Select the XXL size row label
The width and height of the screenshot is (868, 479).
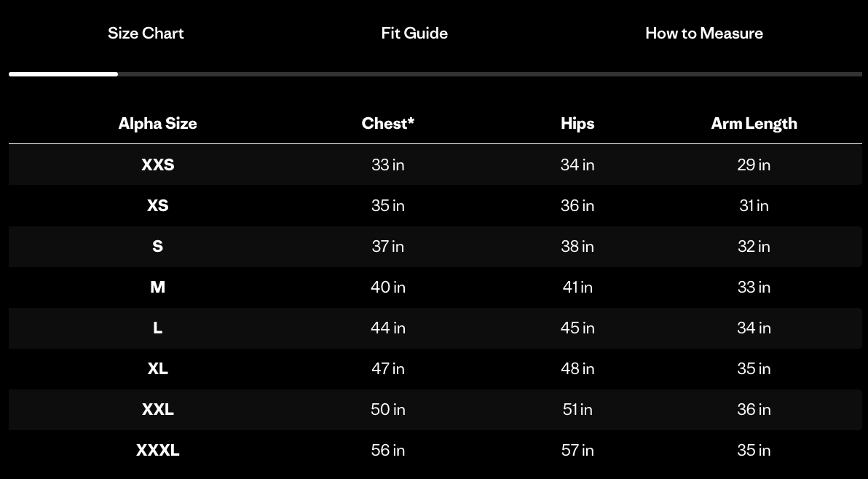pos(157,409)
